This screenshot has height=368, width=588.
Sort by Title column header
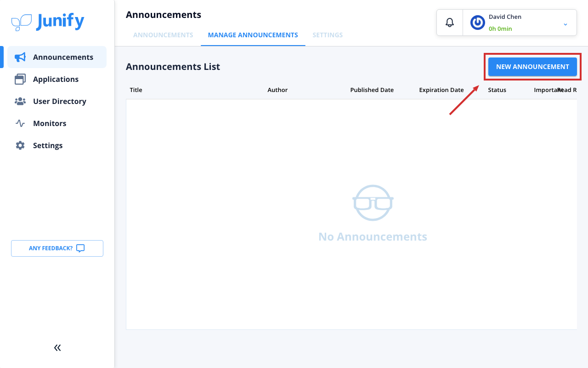pyautogui.click(x=136, y=90)
